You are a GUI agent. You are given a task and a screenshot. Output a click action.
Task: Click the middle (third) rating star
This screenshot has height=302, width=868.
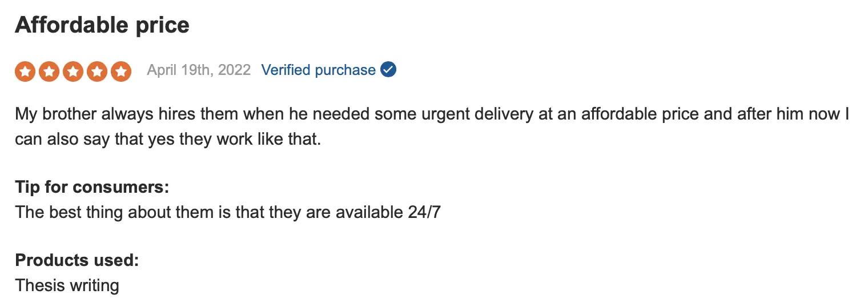(74, 71)
